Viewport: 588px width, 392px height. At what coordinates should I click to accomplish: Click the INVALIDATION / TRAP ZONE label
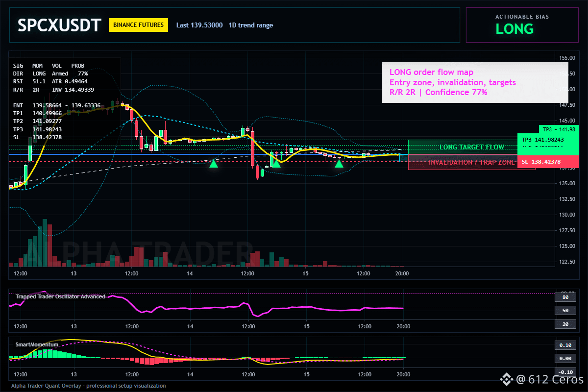tap(472, 162)
